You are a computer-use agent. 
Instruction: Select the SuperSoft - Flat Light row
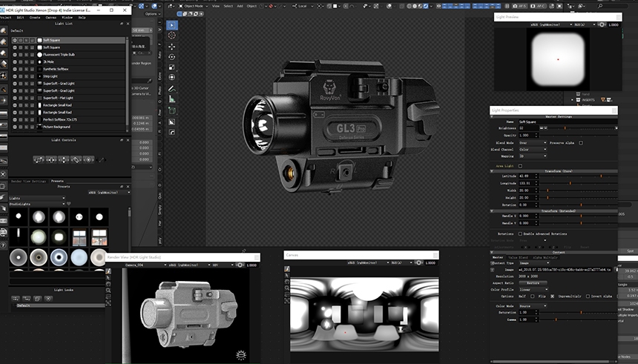tap(69, 98)
